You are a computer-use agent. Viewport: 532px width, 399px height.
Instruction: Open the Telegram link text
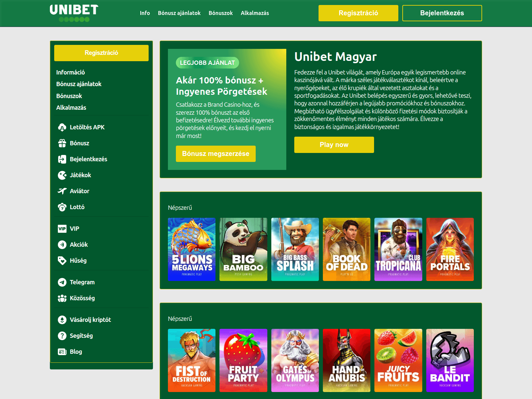(x=82, y=282)
